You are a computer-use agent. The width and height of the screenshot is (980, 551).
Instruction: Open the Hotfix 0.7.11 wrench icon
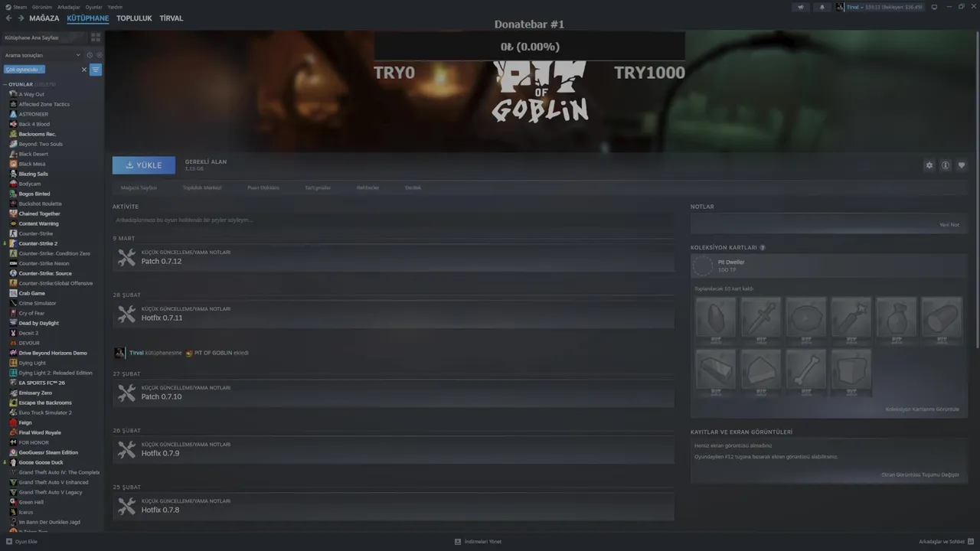pos(126,315)
